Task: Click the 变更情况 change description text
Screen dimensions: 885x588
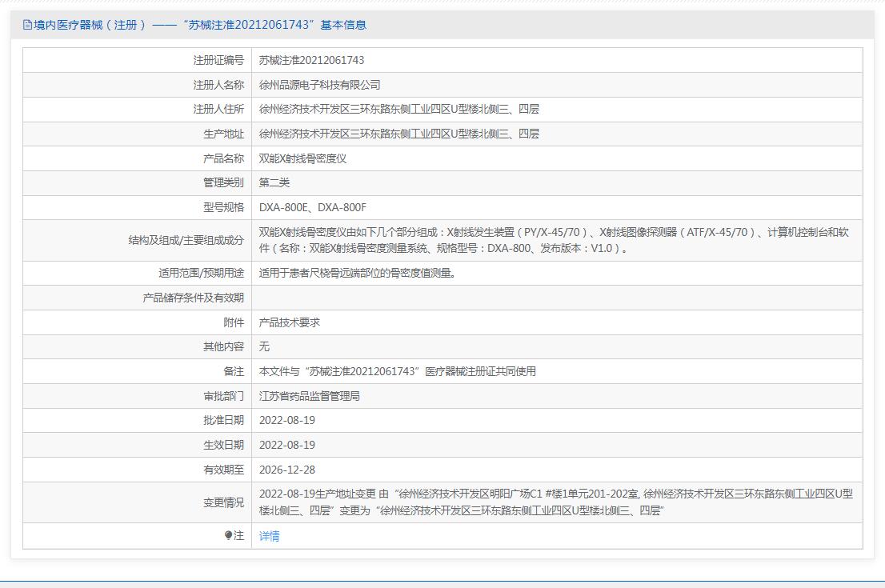Action: [556, 502]
